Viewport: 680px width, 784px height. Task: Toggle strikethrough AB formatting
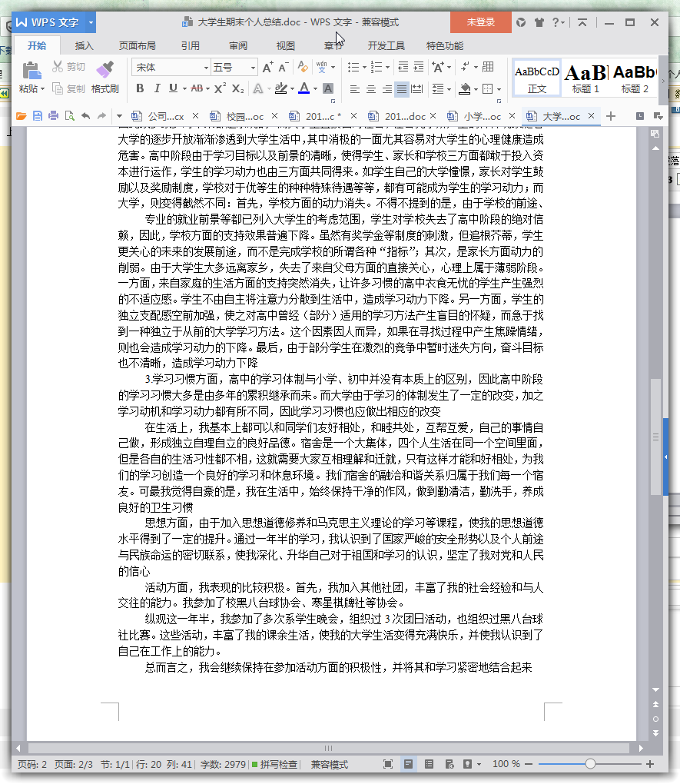pyautogui.click(x=197, y=88)
